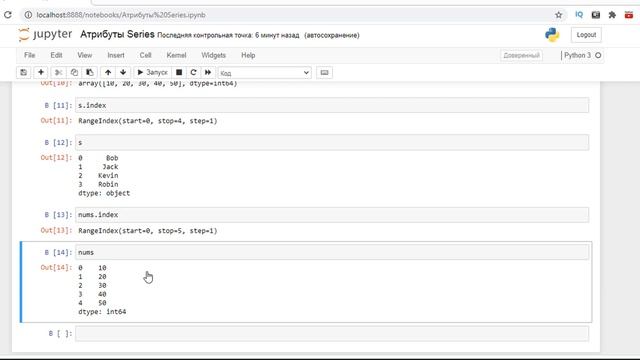640x360 pixels.
Task: Click the name Kevin in output
Action: coord(108,176)
